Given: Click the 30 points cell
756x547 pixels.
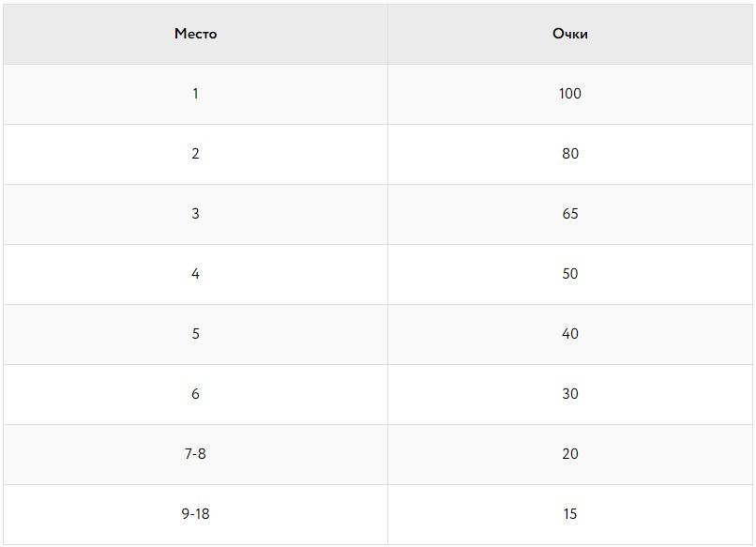Looking at the screenshot, I should pos(570,394).
